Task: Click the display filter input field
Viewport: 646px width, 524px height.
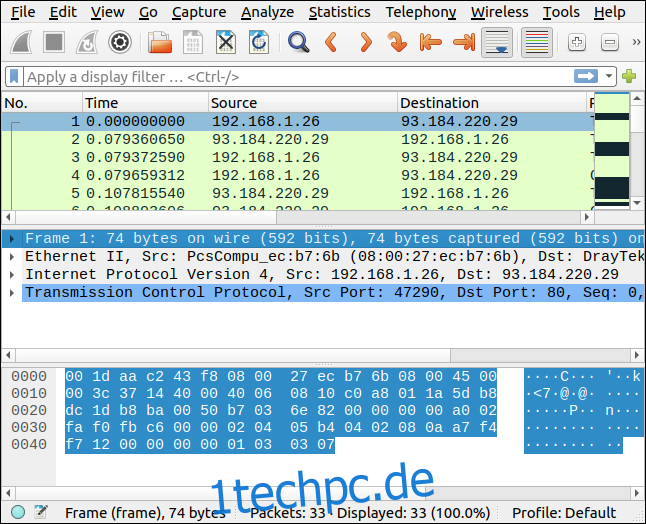Action: coord(298,77)
